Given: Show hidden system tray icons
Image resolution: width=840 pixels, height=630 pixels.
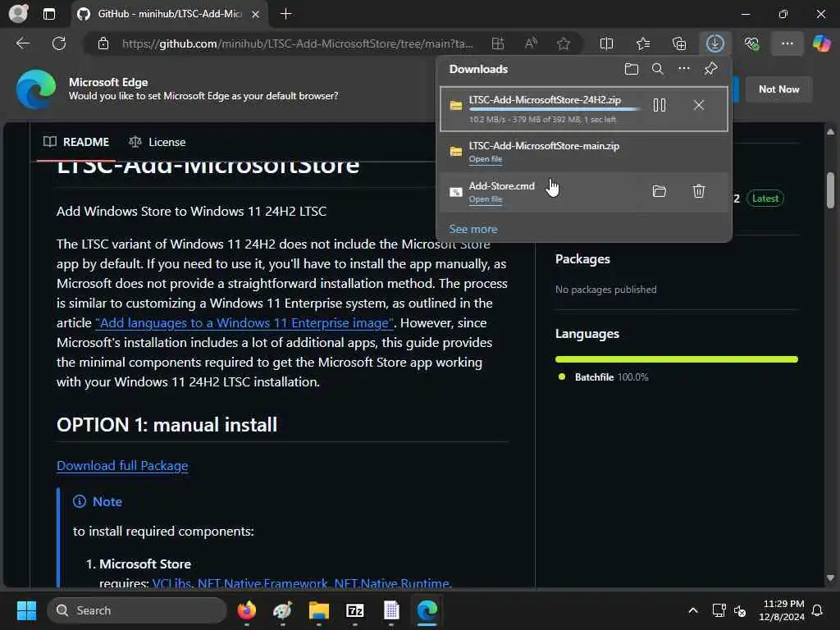Looking at the screenshot, I should [692, 610].
